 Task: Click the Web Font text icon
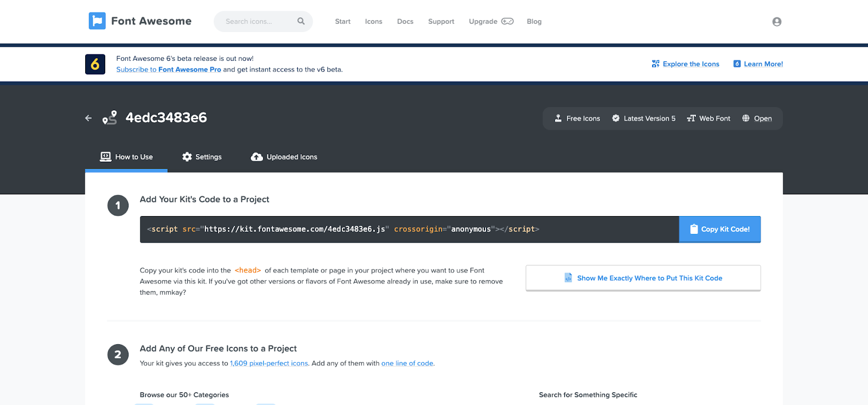pyautogui.click(x=691, y=118)
